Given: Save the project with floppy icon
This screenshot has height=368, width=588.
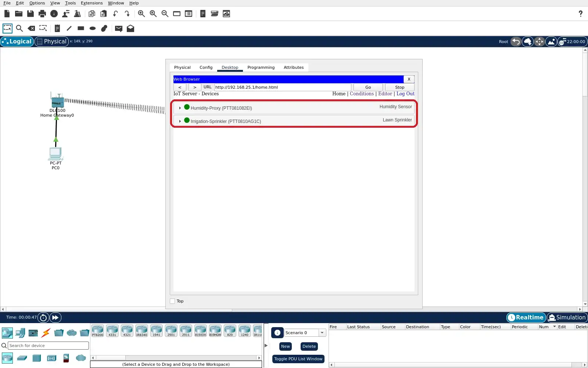Looking at the screenshot, I should [x=31, y=14].
